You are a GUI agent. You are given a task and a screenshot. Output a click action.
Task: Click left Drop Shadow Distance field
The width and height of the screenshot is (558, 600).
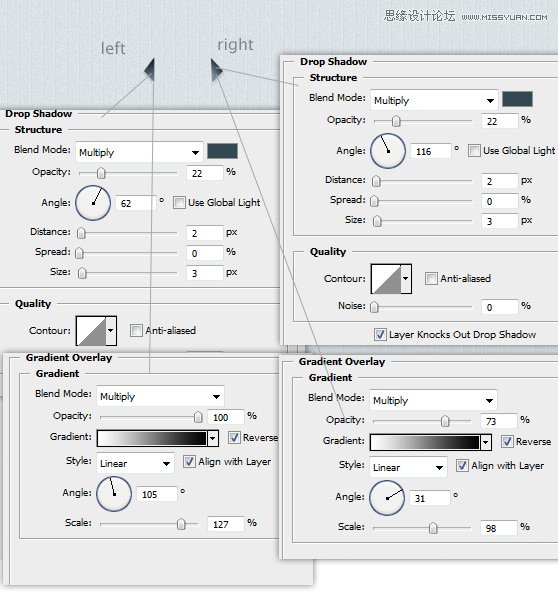pos(205,233)
